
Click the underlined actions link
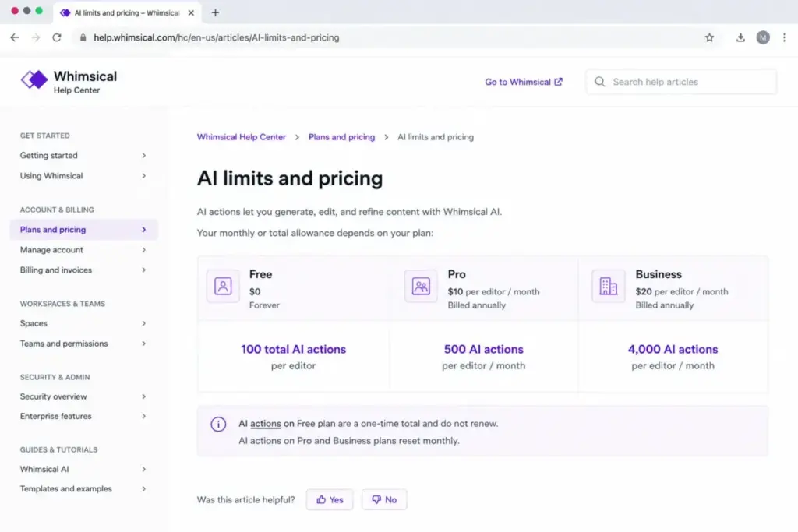coord(266,424)
